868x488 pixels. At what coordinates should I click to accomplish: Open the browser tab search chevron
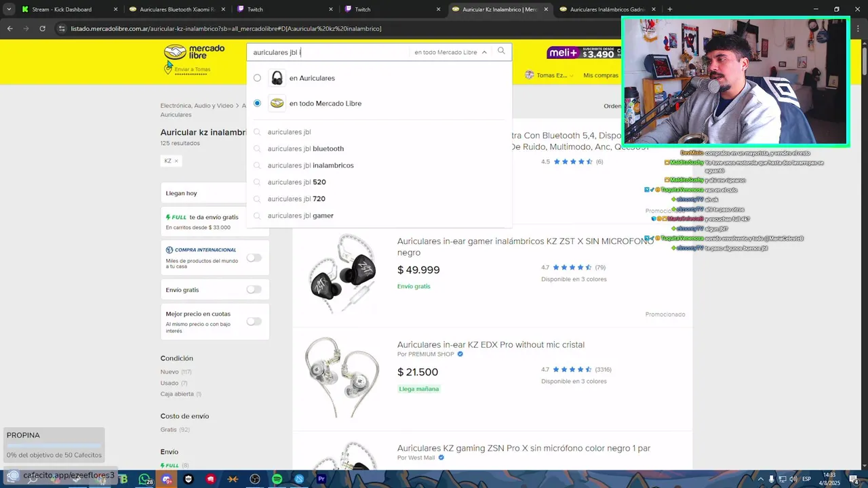[9, 9]
